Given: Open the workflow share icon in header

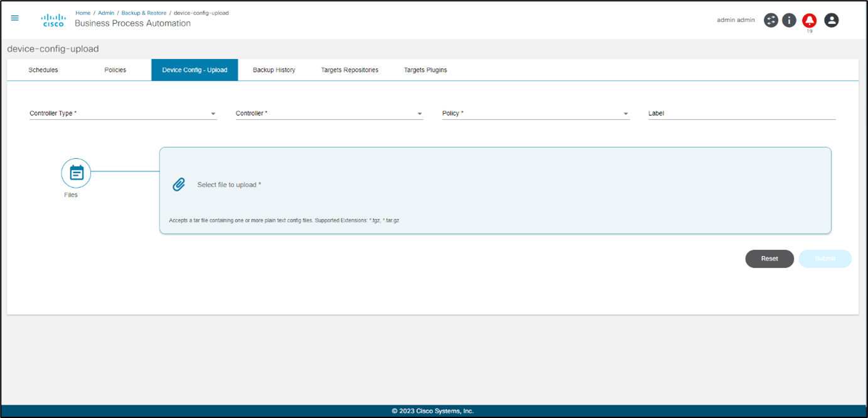Looking at the screenshot, I should click(771, 20).
